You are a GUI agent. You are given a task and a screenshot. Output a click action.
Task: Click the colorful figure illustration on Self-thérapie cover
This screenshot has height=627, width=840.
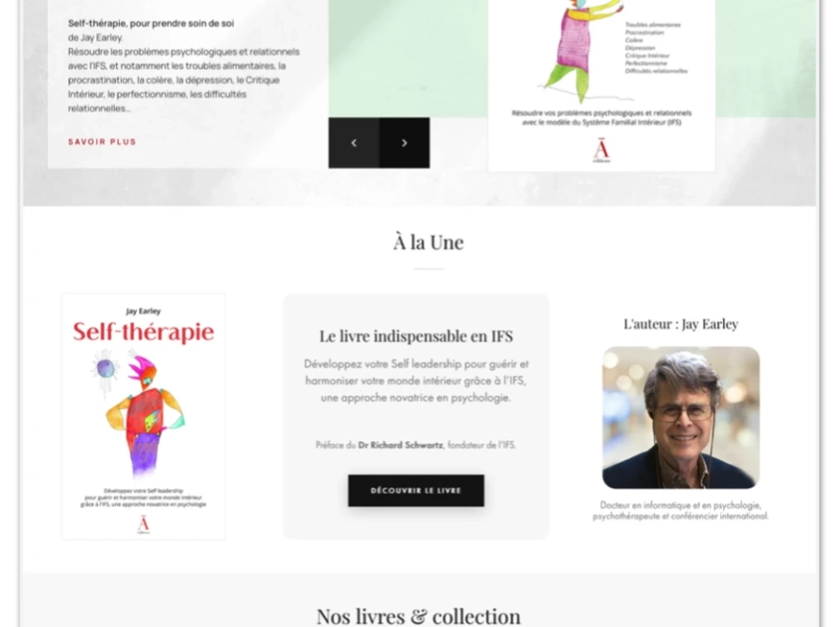pyautogui.click(x=141, y=413)
